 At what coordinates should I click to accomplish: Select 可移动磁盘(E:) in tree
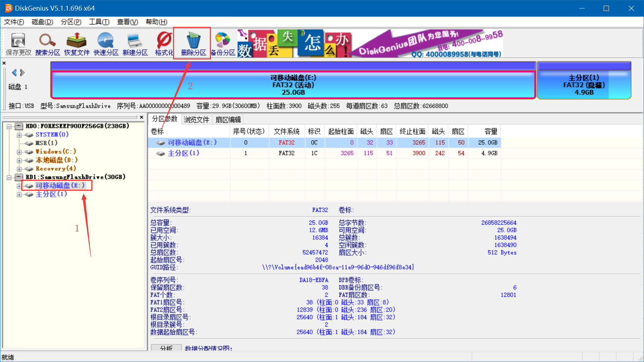[60, 185]
